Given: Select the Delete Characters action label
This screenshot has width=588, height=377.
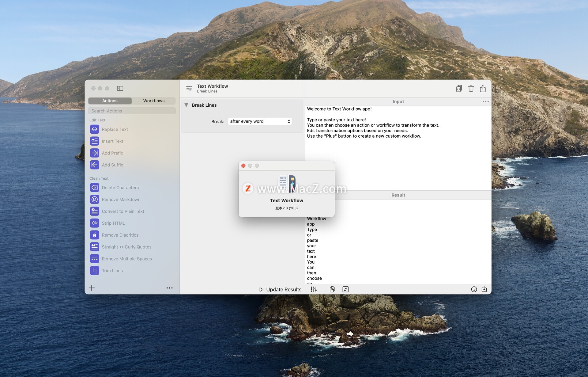Looking at the screenshot, I should point(120,188).
